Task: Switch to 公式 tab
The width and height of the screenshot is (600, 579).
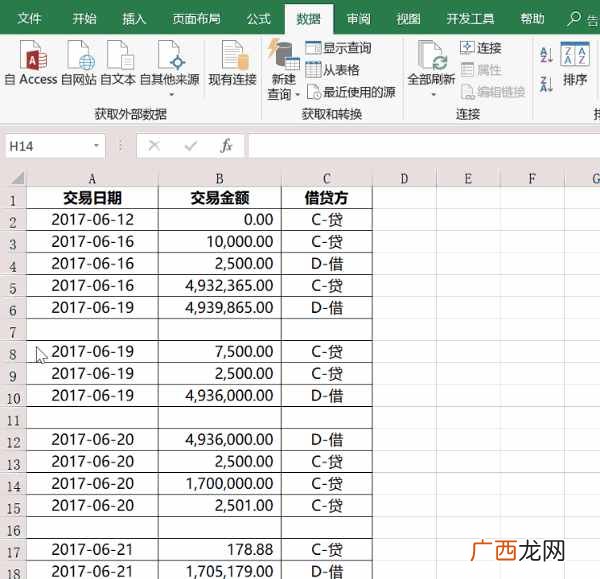Action: (x=259, y=18)
